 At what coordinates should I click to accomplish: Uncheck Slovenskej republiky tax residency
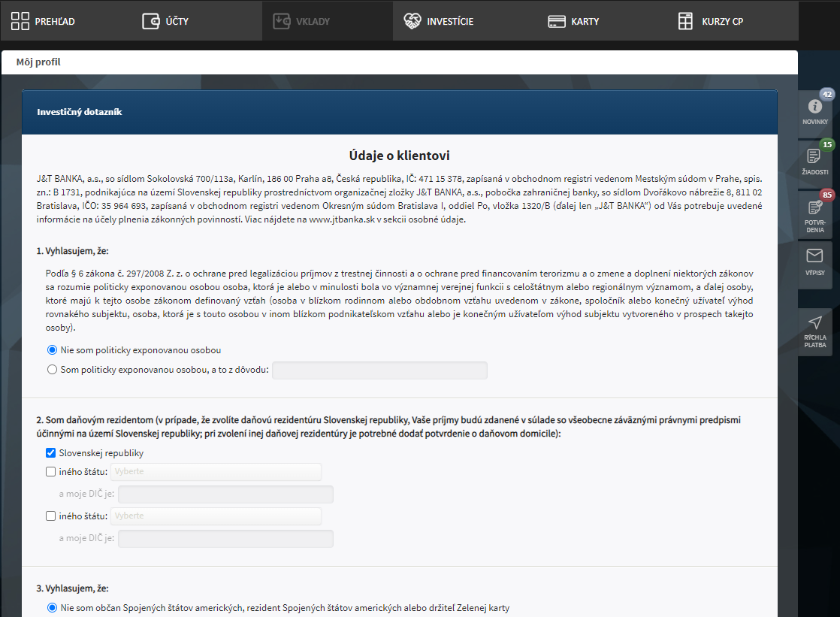click(50, 453)
